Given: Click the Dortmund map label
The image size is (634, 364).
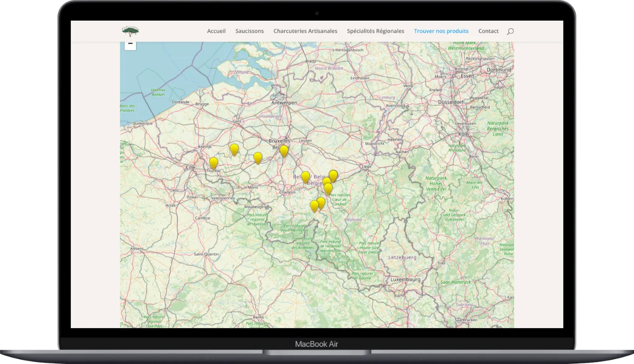Looking at the screenshot, I should click(500, 70).
